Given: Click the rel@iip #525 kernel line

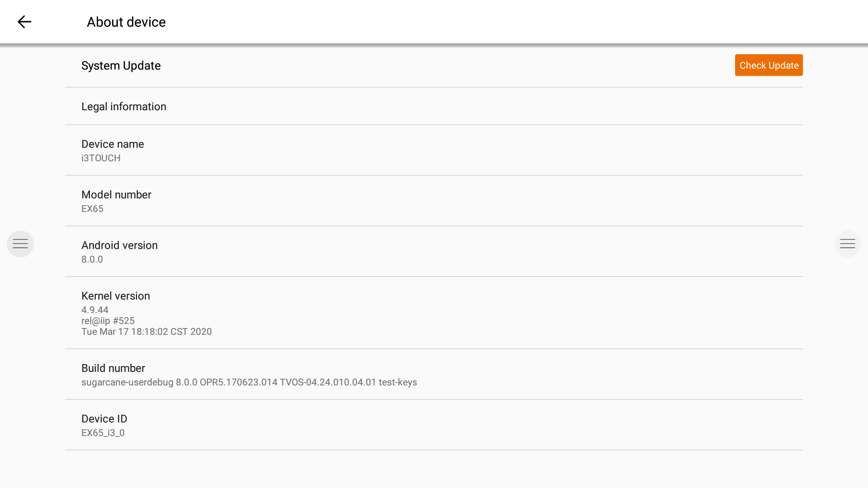Looking at the screenshot, I should point(108,321).
